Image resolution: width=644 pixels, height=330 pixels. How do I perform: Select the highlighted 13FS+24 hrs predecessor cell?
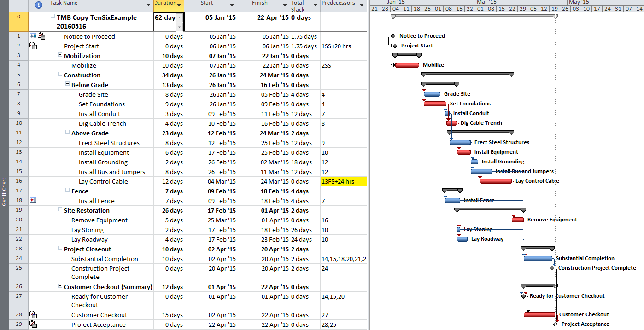point(343,181)
